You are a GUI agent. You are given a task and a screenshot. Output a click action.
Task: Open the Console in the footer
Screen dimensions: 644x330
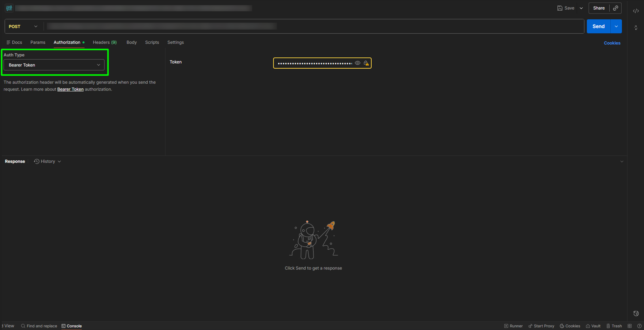tap(72, 326)
